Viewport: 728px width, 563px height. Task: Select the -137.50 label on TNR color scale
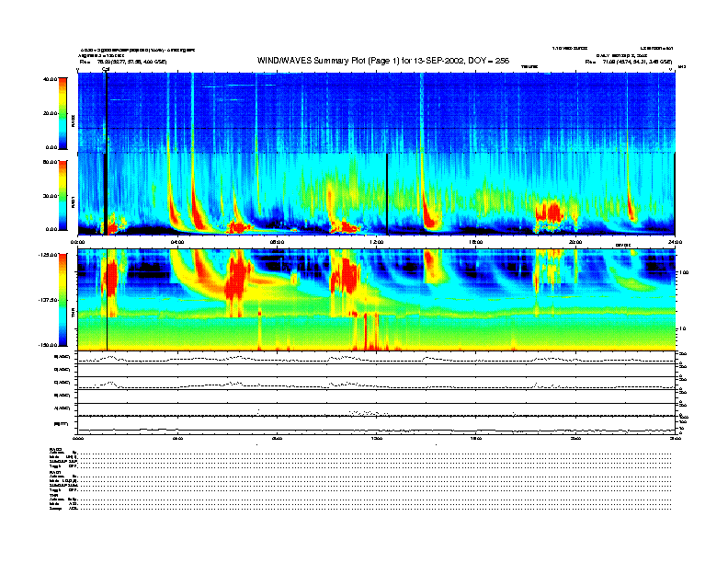48,300
